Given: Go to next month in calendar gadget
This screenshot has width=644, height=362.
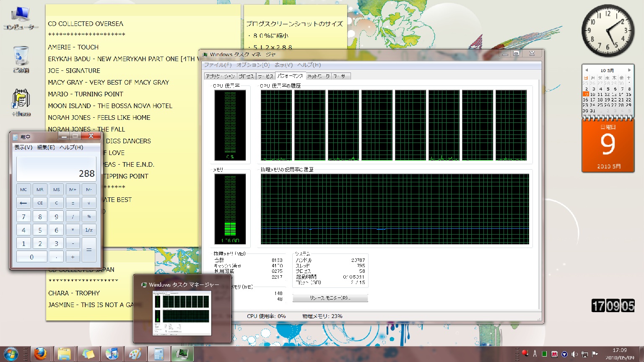Looking at the screenshot, I should 629,70.
